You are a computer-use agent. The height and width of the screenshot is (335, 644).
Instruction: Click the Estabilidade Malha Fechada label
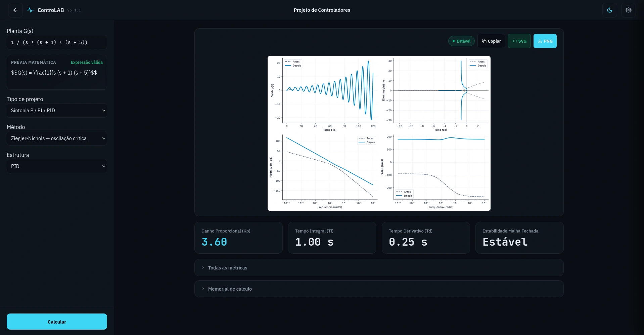[510, 231]
